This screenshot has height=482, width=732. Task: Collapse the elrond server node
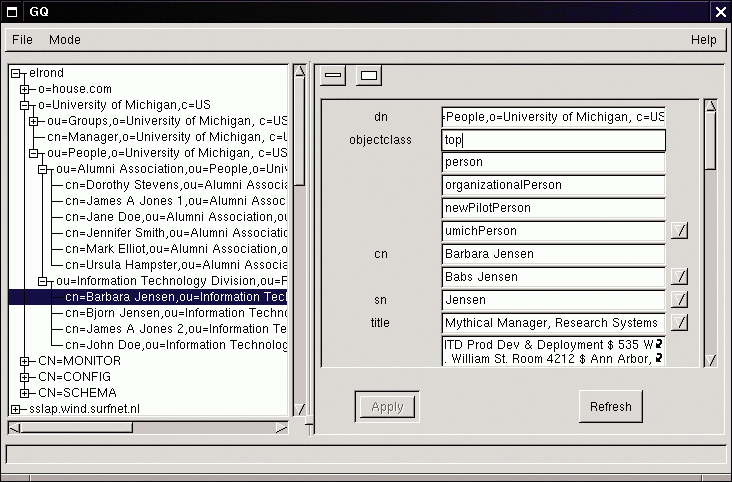(x=16, y=74)
